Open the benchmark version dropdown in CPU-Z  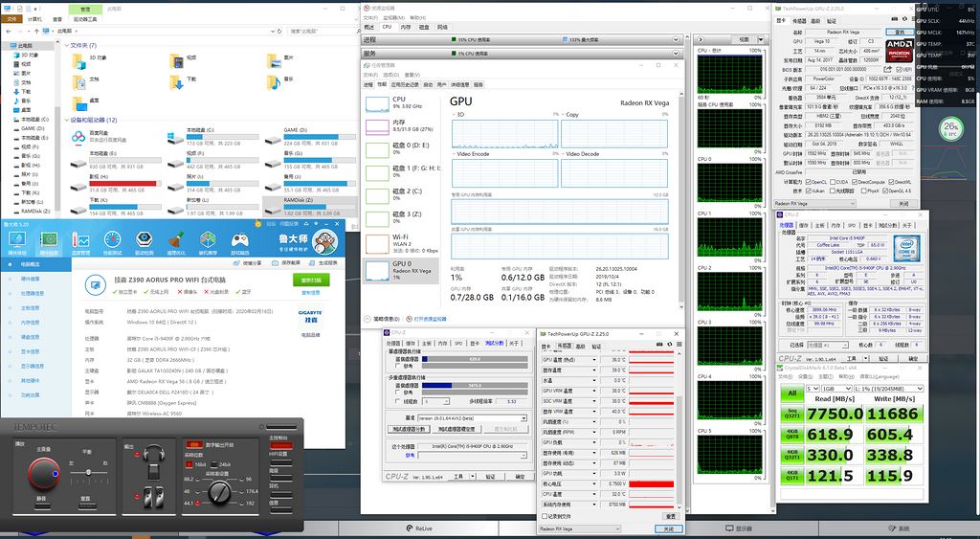pyautogui.click(x=473, y=417)
